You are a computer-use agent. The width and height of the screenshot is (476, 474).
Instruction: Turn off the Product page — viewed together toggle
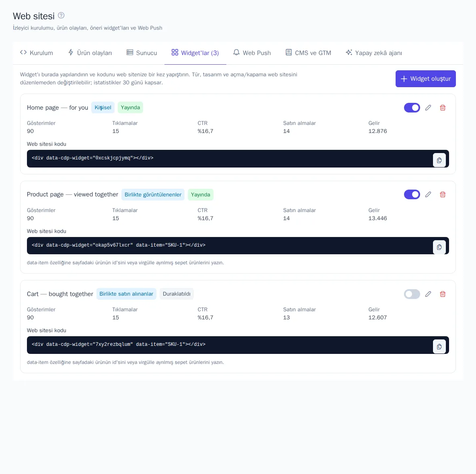(x=412, y=194)
